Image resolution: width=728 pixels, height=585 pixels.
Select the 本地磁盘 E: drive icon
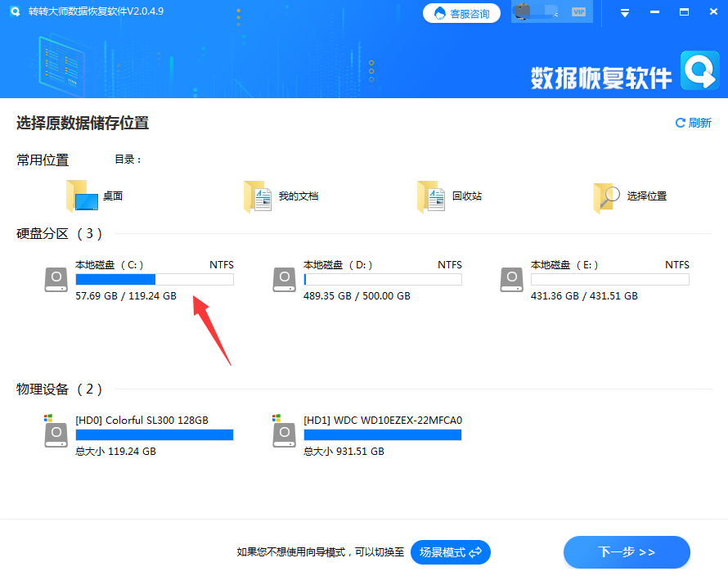[x=511, y=279]
